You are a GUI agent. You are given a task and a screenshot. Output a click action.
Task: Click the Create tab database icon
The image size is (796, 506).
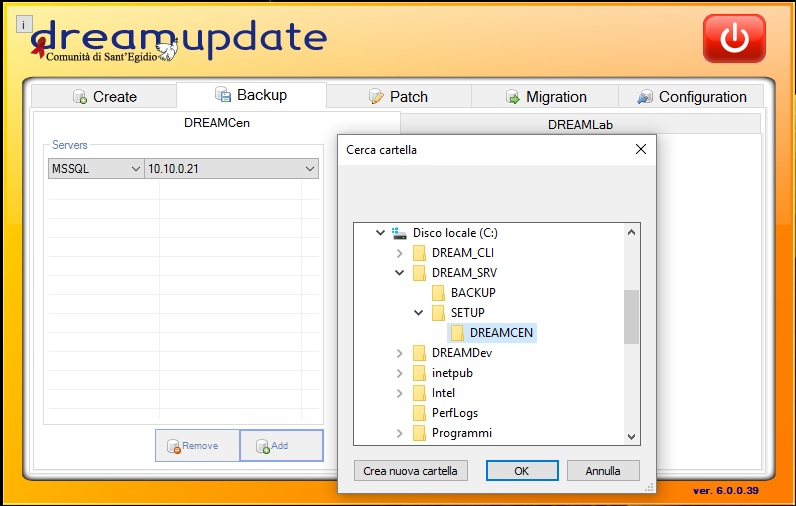tap(80, 96)
